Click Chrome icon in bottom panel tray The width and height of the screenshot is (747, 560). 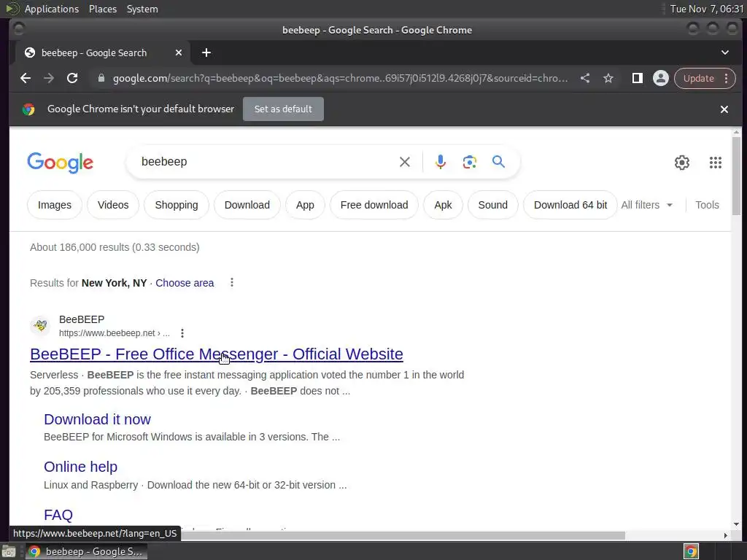[691, 551]
